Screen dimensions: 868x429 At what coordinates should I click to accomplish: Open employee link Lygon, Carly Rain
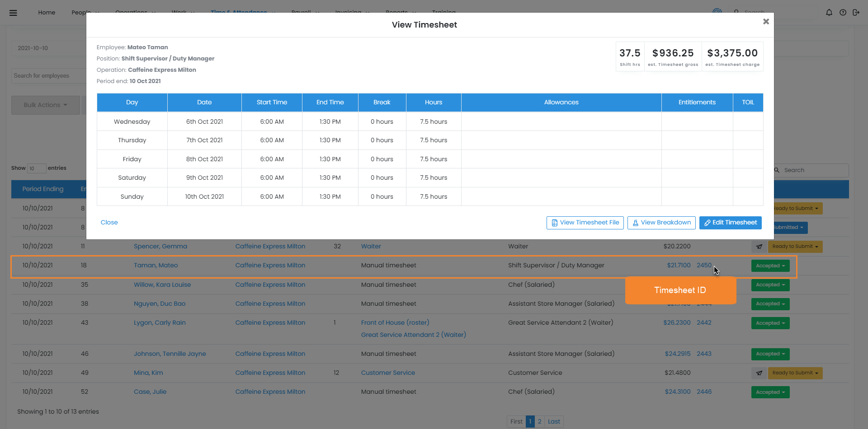tap(160, 322)
